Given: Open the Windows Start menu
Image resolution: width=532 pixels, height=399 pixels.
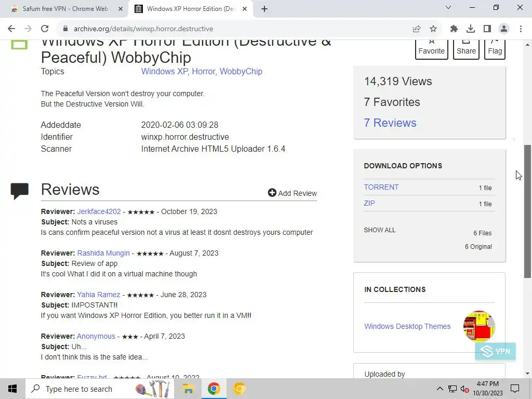Looking at the screenshot, I should [12, 389].
